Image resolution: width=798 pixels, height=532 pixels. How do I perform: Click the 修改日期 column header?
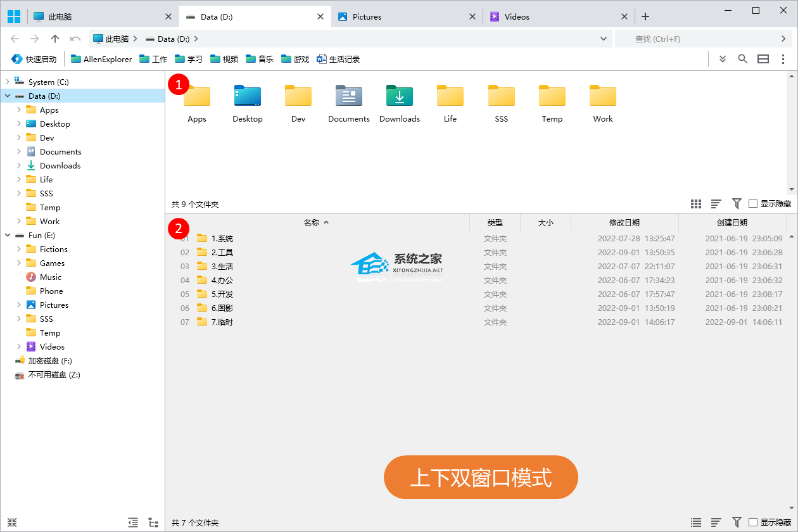click(624, 222)
